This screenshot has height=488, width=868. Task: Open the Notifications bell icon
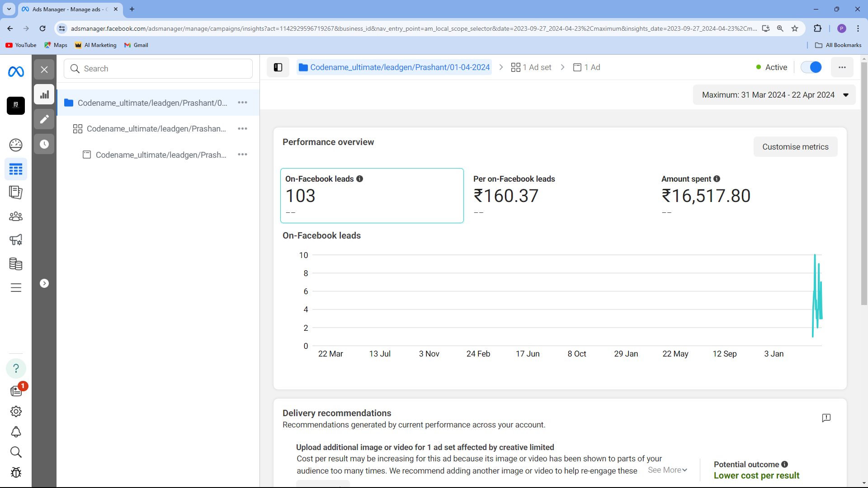click(16, 432)
